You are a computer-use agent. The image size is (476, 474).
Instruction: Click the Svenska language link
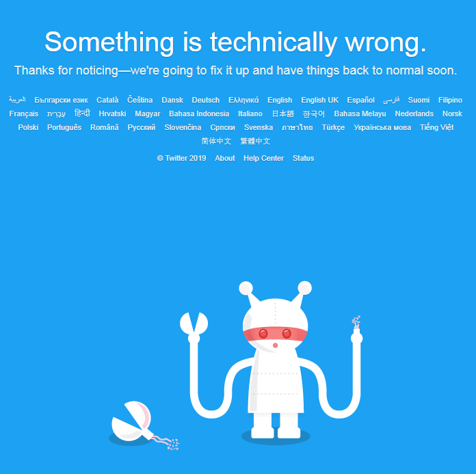259,127
